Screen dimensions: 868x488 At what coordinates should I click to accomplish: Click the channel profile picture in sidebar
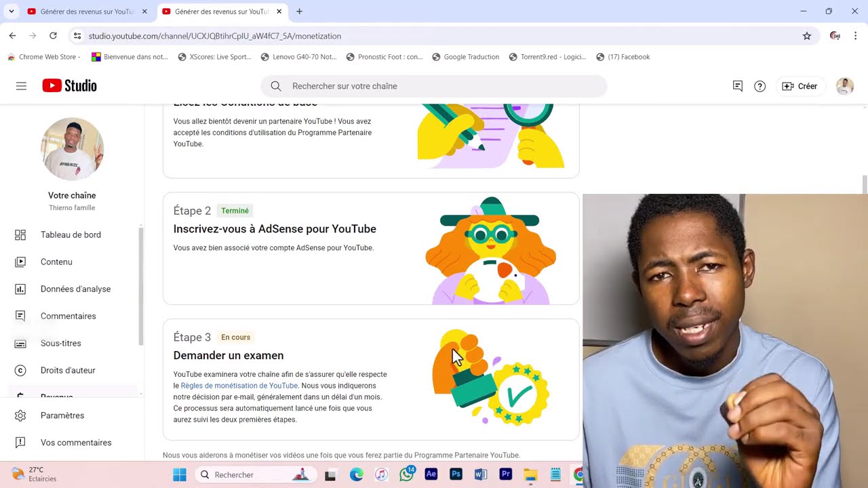[x=72, y=149]
